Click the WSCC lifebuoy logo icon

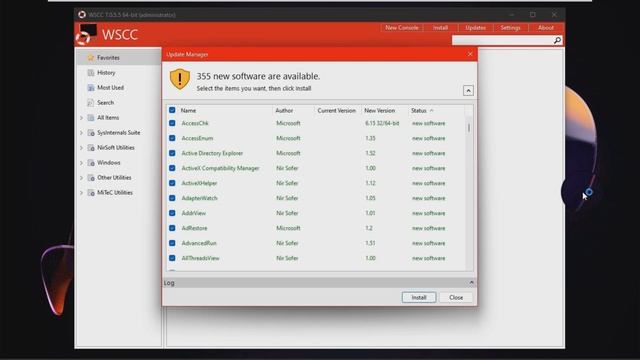pos(86,34)
